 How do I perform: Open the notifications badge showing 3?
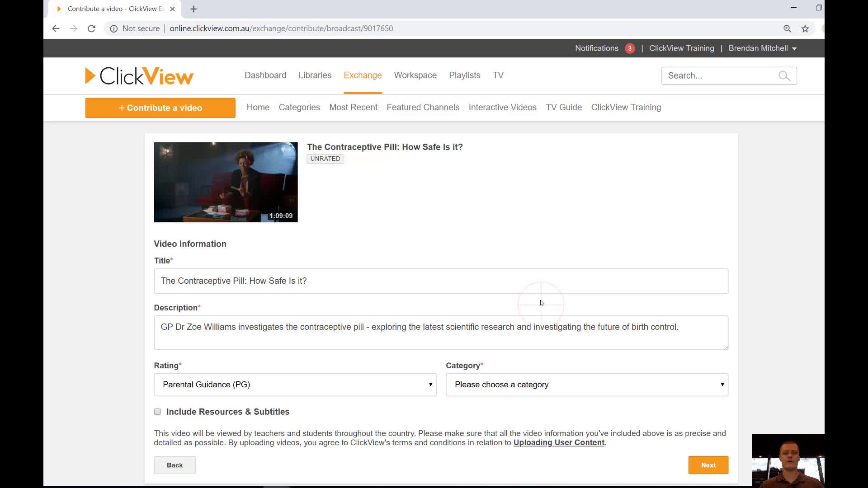630,48
